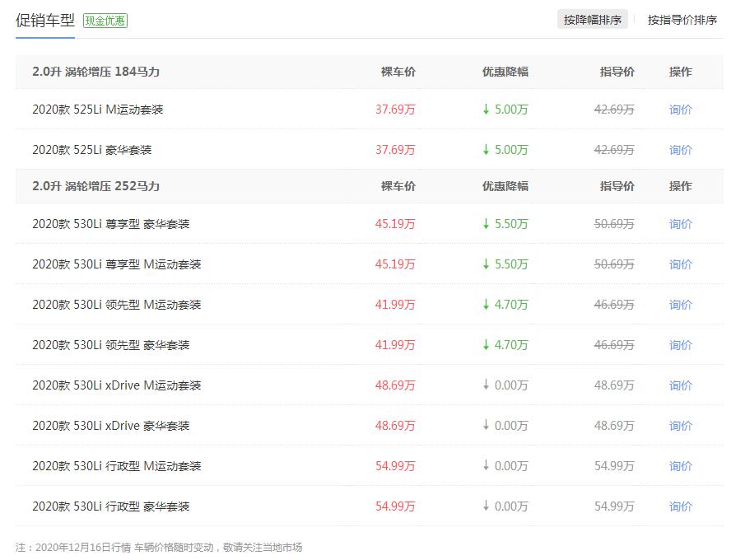Screen dimensions: 731x560
Task: Click the 操作 header in 252马力 group
Action: pyautogui.click(x=680, y=186)
